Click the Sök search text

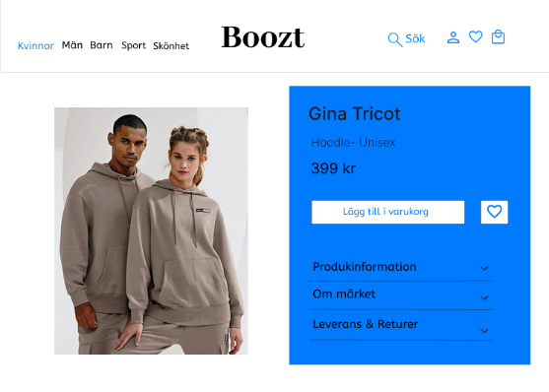pyautogui.click(x=415, y=38)
